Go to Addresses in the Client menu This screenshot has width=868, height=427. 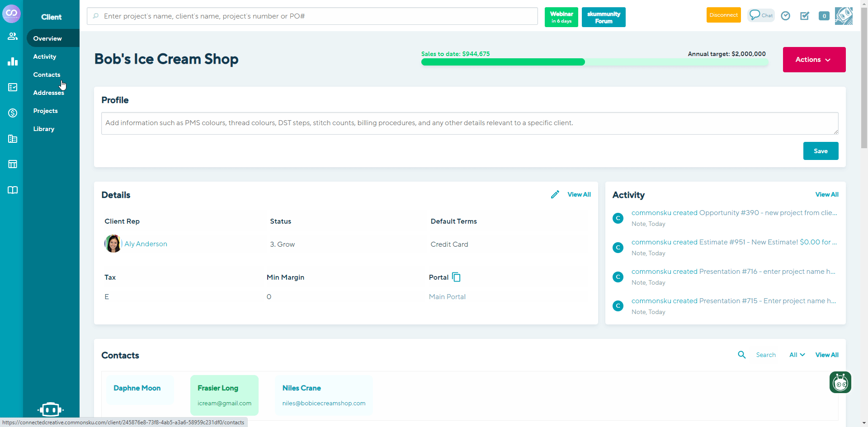click(x=48, y=93)
